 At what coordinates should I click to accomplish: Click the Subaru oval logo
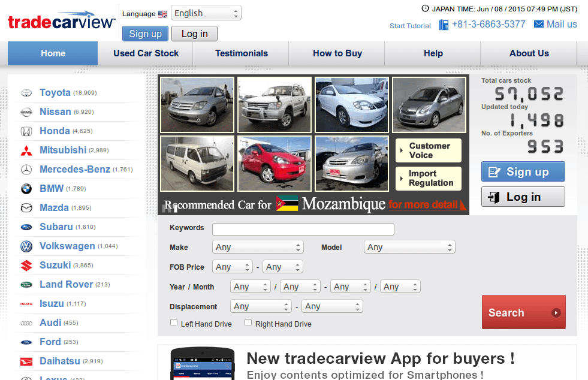pyautogui.click(x=26, y=227)
